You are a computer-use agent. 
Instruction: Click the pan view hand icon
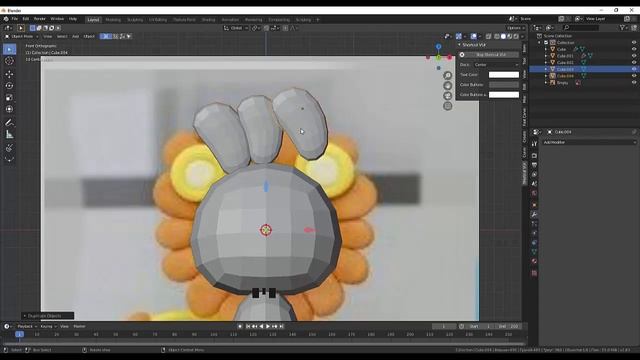(448, 86)
